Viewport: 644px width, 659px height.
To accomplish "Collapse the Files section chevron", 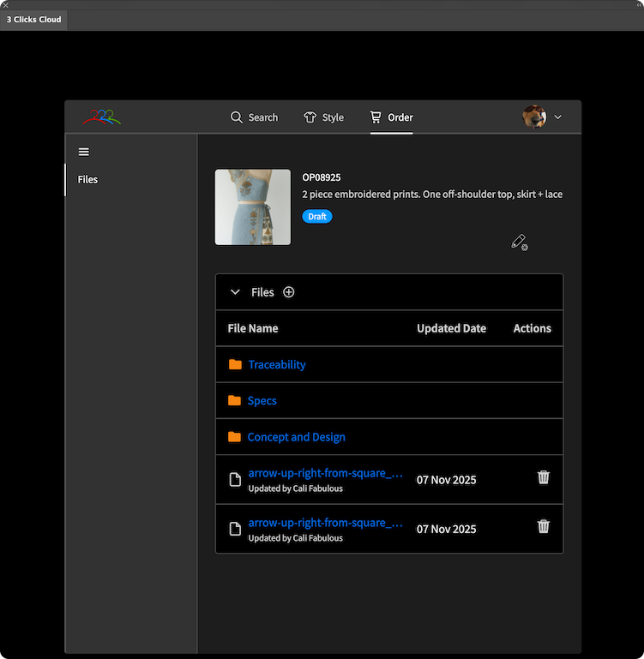I will pyautogui.click(x=235, y=292).
